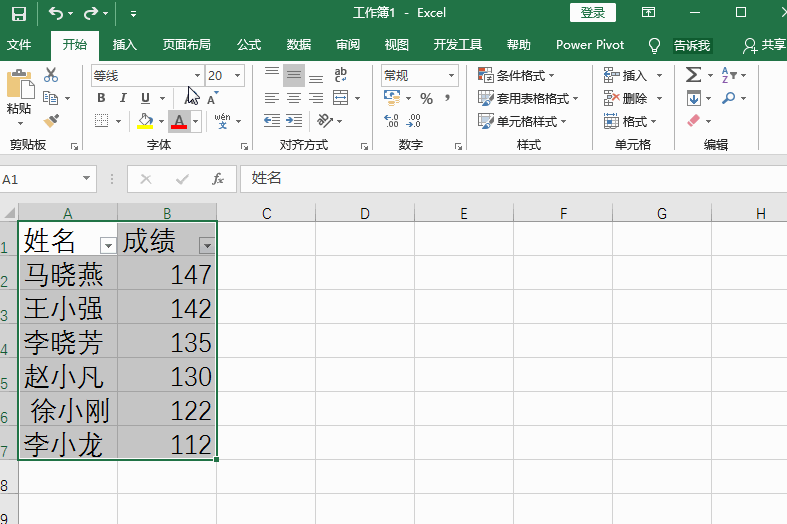This screenshot has width=787, height=524.
Task: Apply cell borders icon
Action: pyautogui.click(x=102, y=120)
